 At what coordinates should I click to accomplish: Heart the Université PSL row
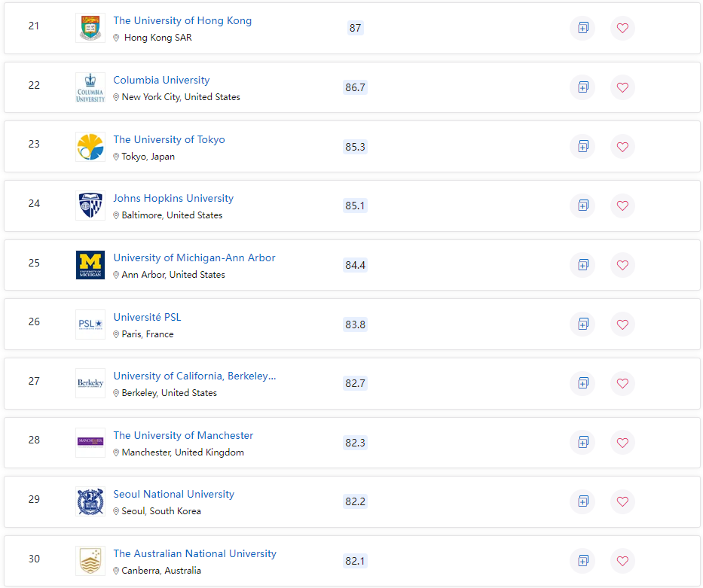coord(622,324)
